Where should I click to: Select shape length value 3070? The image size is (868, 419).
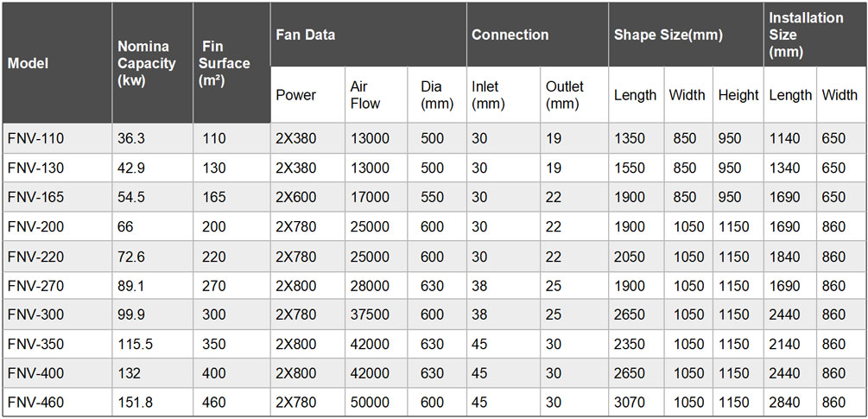pyautogui.click(x=636, y=403)
